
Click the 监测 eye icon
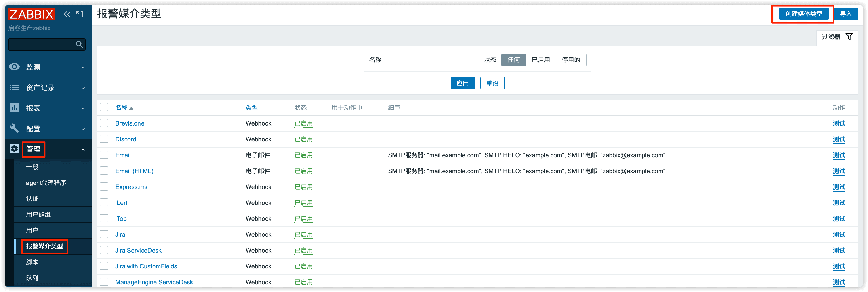coord(14,67)
